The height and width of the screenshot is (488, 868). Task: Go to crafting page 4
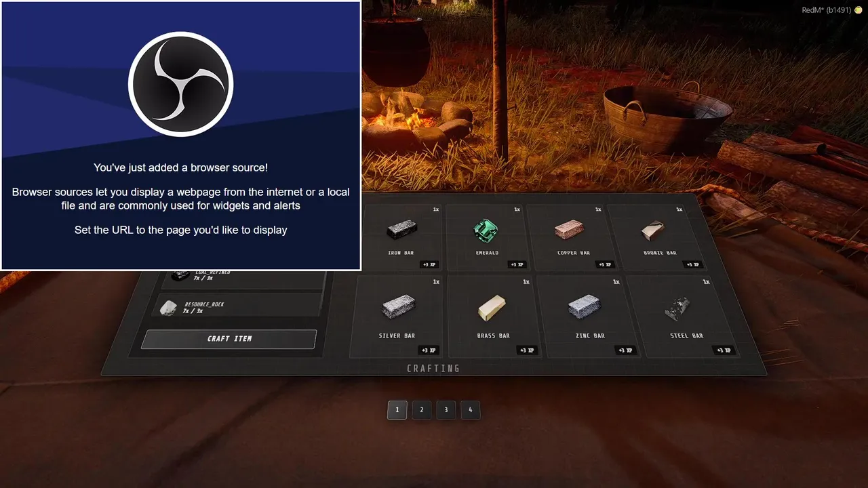(x=471, y=410)
